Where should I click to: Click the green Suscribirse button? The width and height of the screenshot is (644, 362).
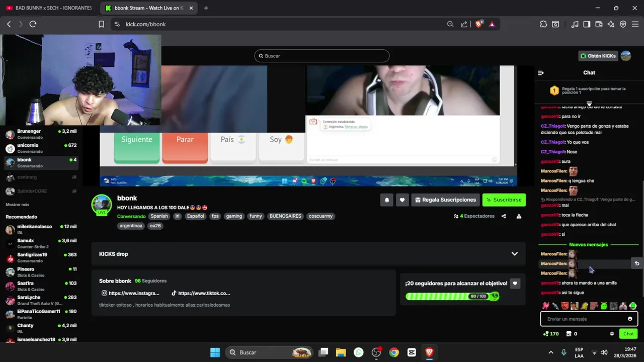click(504, 200)
